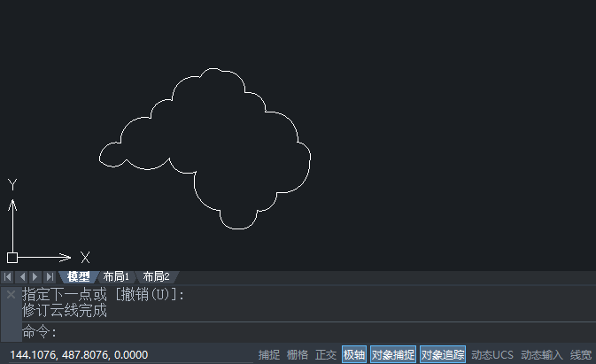The width and height of the screenshot is (596, 364).
Task: Toggle 线宽 lineweight display
Action: click(x=581, y=355)
